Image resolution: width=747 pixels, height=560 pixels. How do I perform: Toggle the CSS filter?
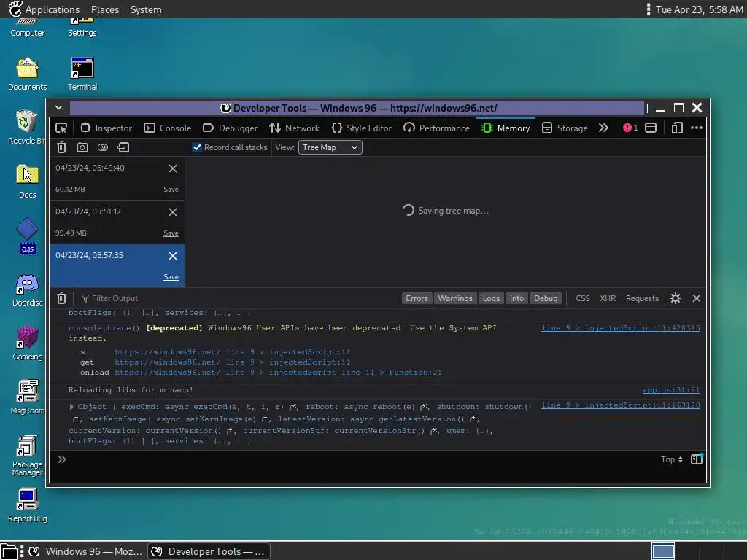point(583,298)
